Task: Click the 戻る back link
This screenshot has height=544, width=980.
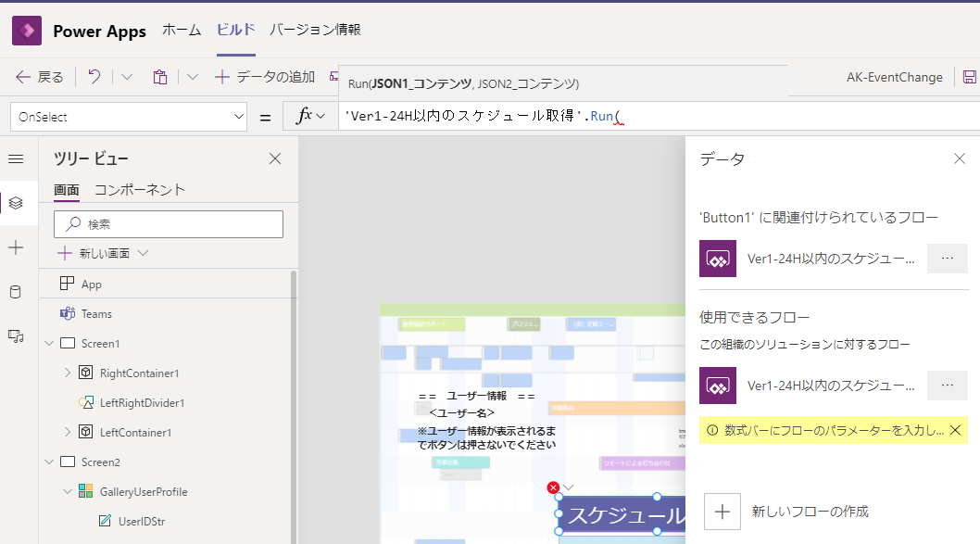Action: pos(38,77)
